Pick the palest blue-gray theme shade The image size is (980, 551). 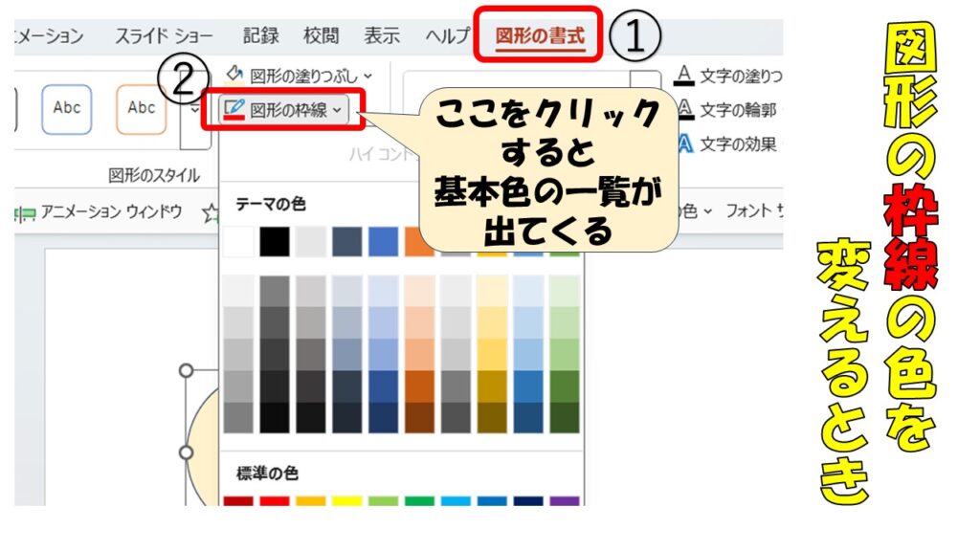(x=347, y=291)
